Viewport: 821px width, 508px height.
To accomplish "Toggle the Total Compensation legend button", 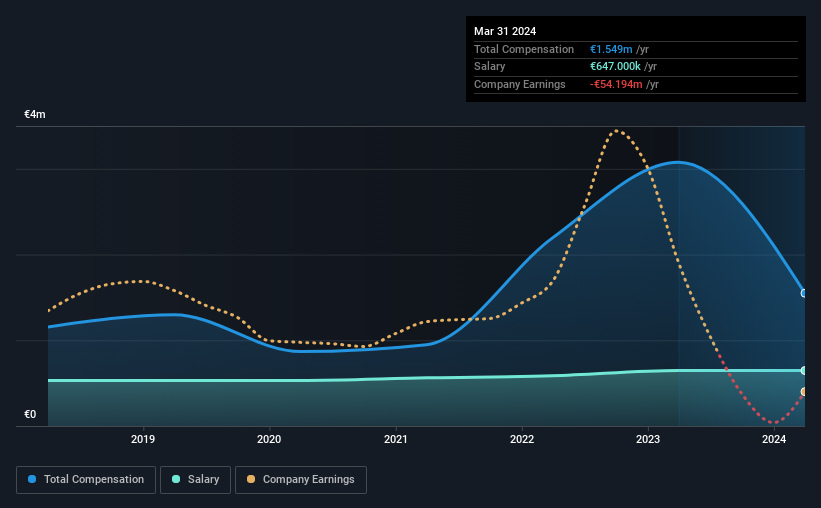I will pyautogui.click(x=86, y=480).
